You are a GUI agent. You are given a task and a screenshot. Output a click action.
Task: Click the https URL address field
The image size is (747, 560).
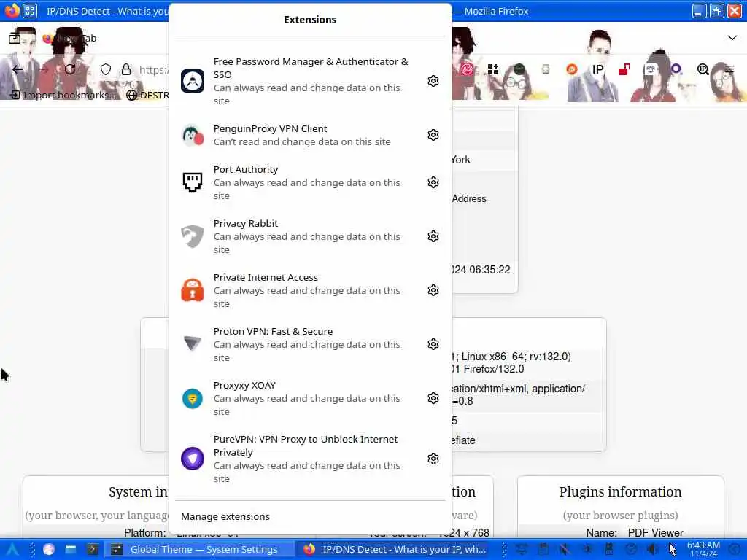pos(153,70)
